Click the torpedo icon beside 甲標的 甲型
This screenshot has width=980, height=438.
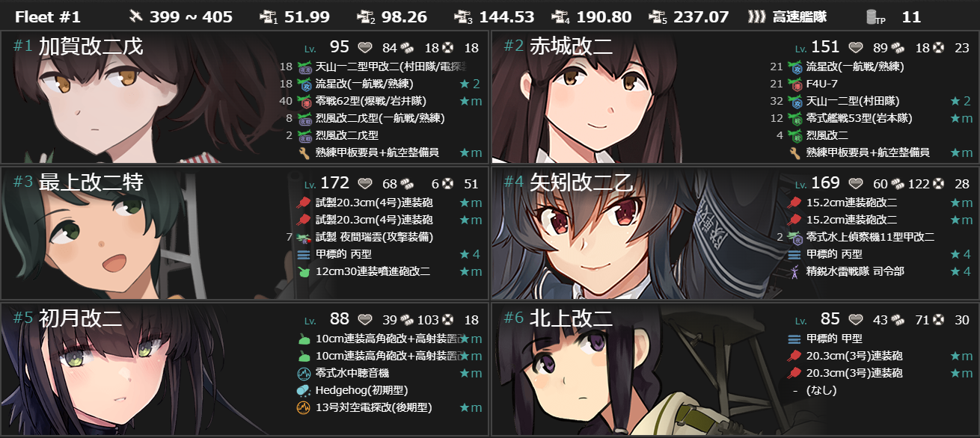click(x=794, y=339)
